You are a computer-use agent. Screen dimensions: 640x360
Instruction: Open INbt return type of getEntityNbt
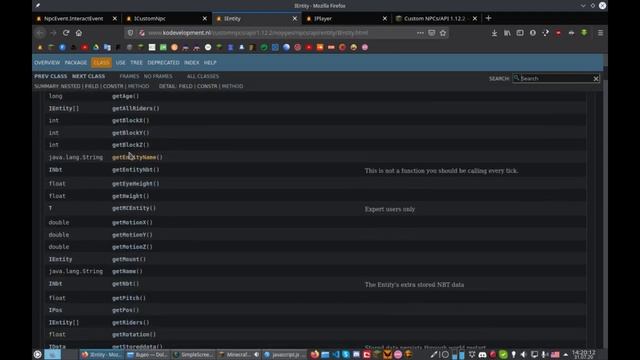pos(55,170)
